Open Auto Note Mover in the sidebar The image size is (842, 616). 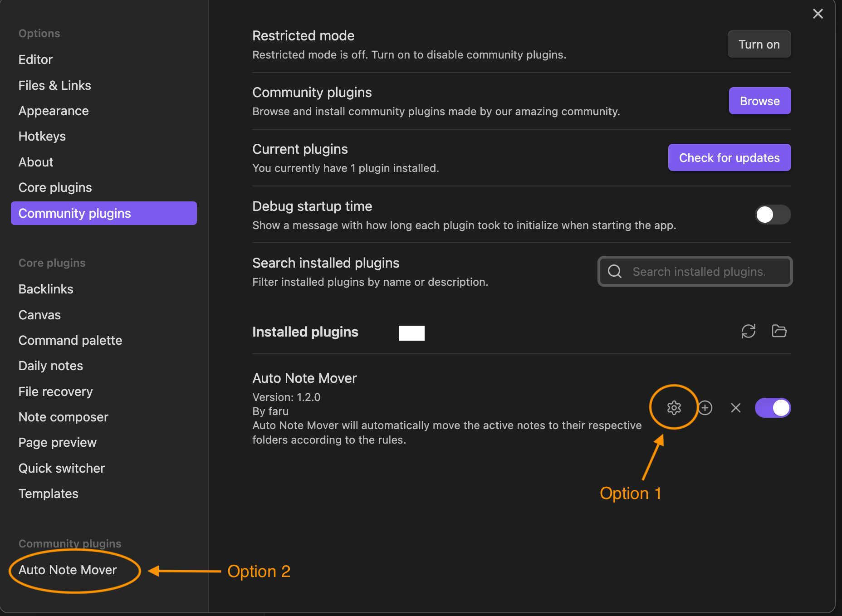(x=68, y=570)
